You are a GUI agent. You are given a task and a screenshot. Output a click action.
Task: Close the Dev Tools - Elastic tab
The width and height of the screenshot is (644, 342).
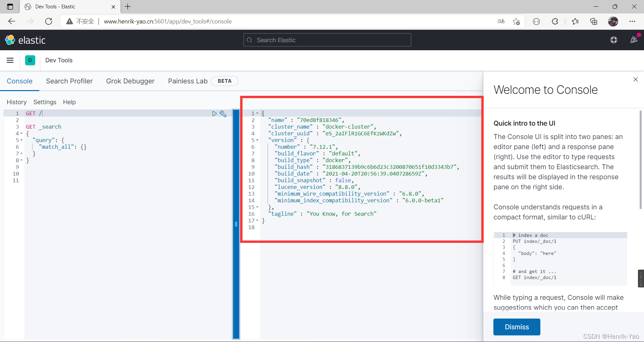point(113,7)
